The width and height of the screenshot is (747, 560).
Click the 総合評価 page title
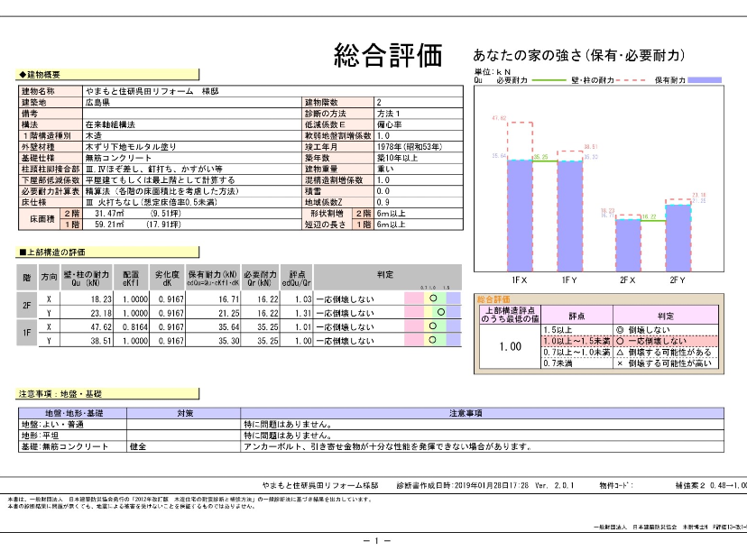click(x=388, y=55)
